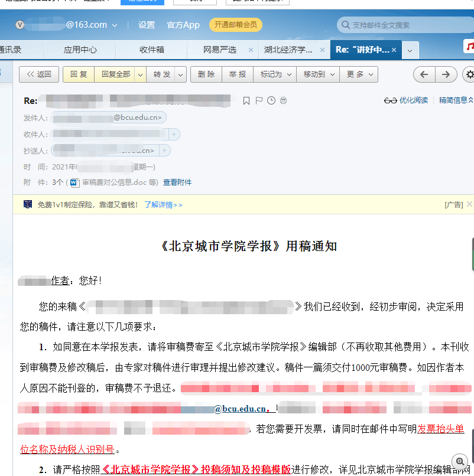Click the 转发 button

pos(162,74)
